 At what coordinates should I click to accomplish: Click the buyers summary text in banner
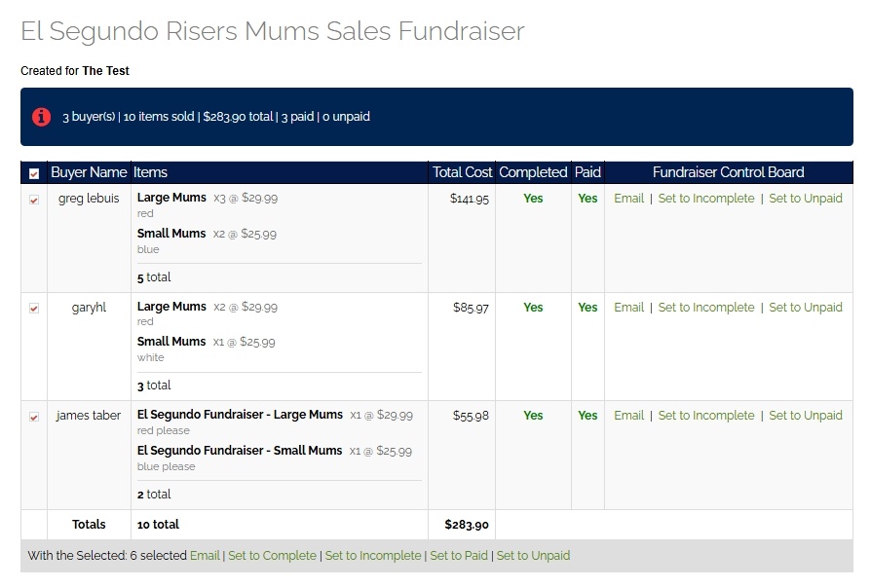tap(216, 117)
